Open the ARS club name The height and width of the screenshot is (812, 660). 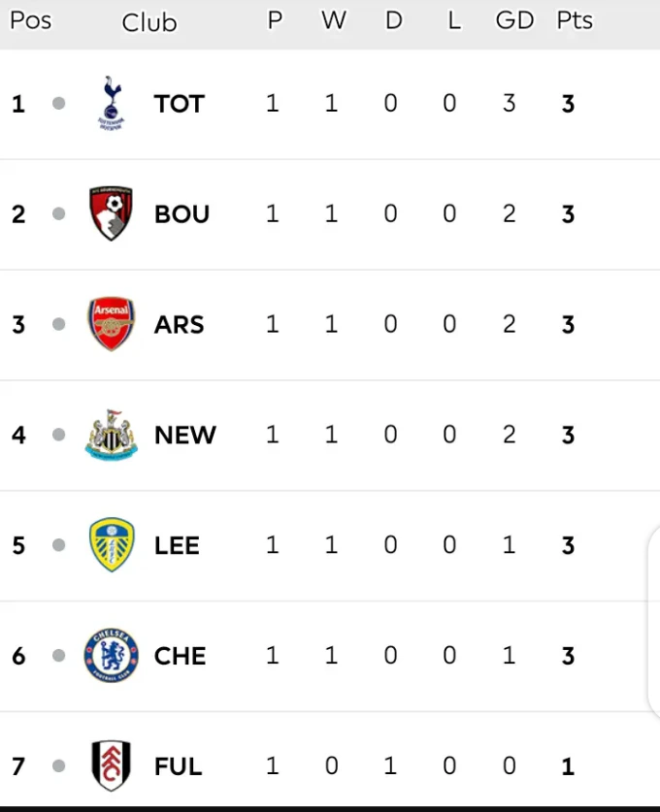[180, 325]
